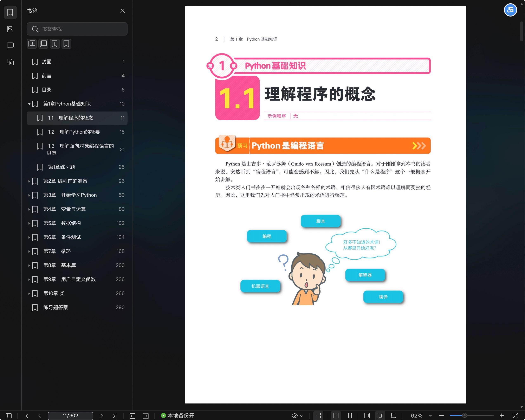The width and height of the screenshot is (525, 420).
Task: Click the zoom slider handle
Action: [465, 415]
